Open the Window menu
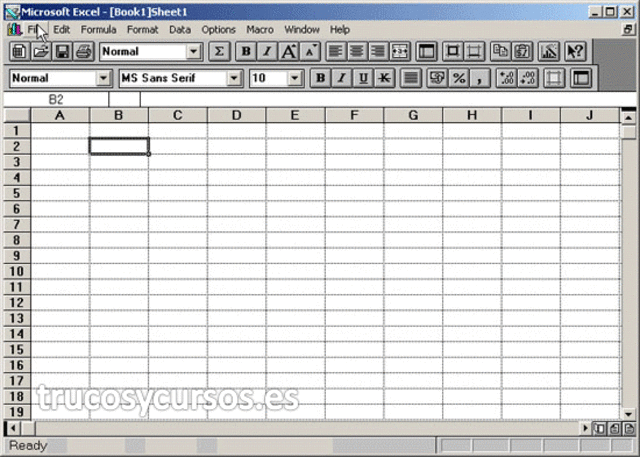Viewport: 640px width, 457px height. 302,30
